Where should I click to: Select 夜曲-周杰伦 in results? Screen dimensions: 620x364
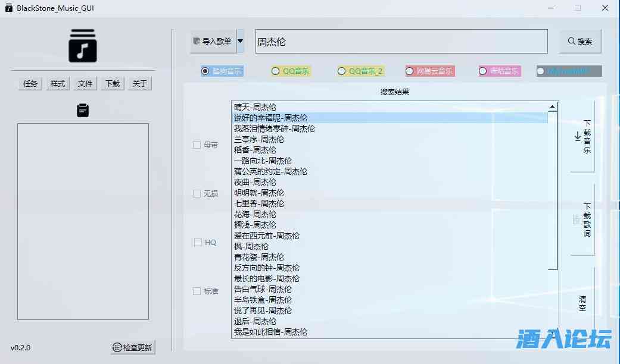point(390,182)
